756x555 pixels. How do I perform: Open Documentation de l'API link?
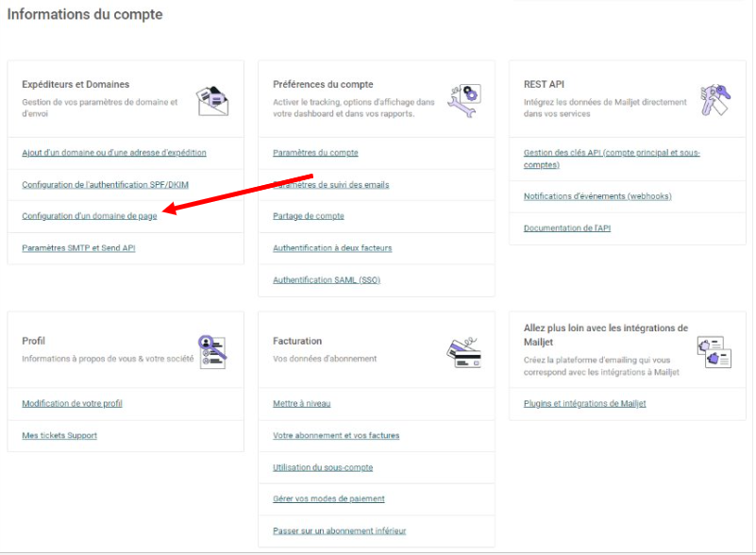567,228
